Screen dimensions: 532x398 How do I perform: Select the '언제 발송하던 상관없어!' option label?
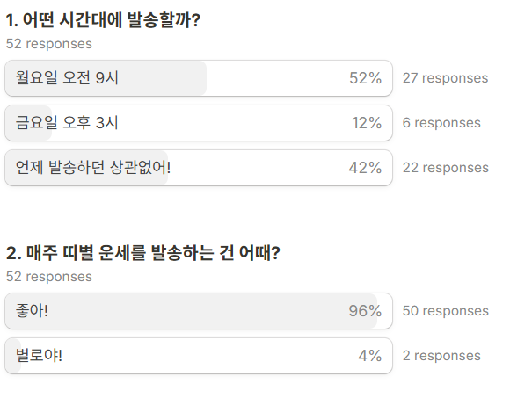tap(93, 168)
